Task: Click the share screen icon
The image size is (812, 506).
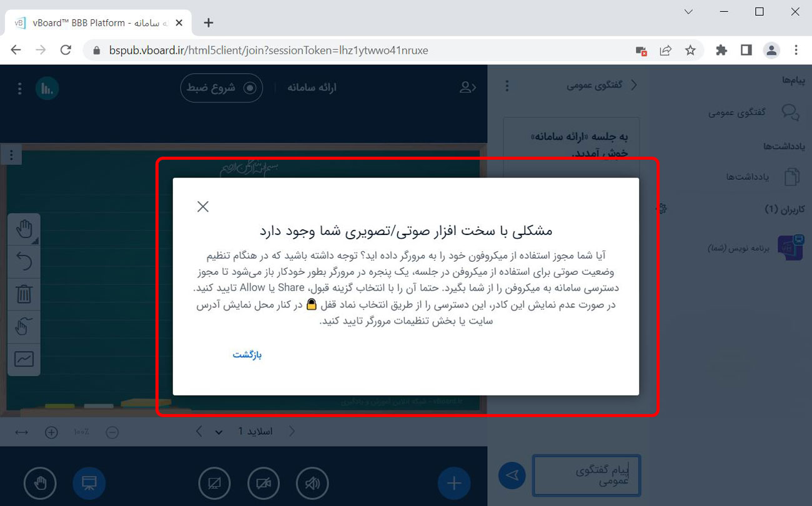Action: point(214,483)
